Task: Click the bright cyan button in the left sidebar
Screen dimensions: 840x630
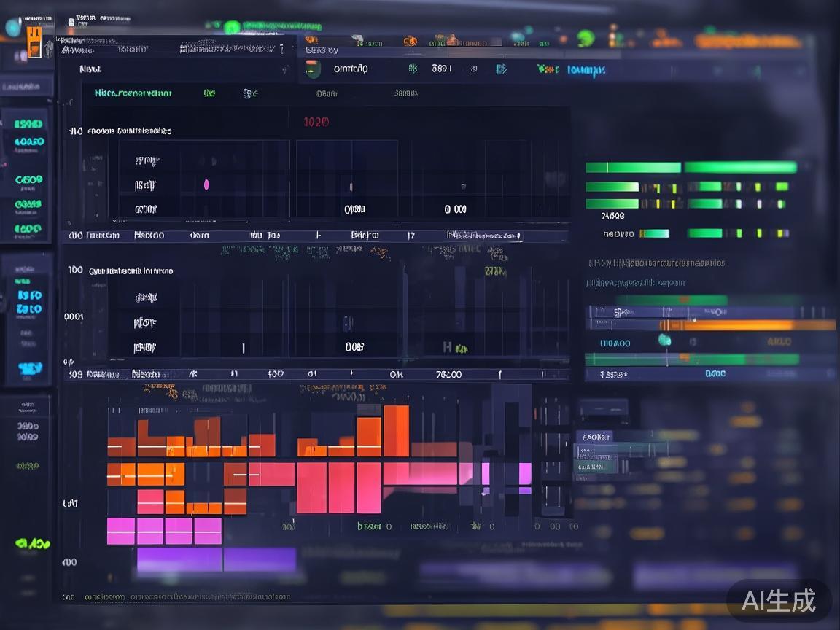Action: (29, 370)
